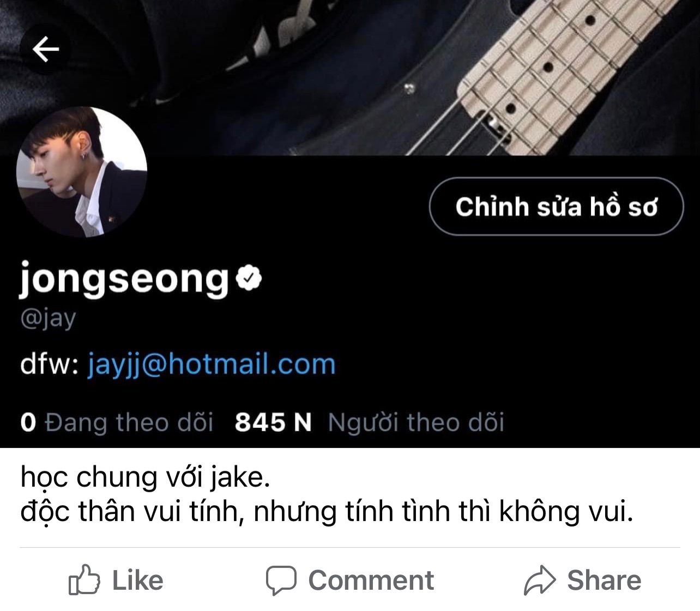Click the Chỉnh sửa hồ sơ button
The image size is (700, 611).
coord(556,207)
